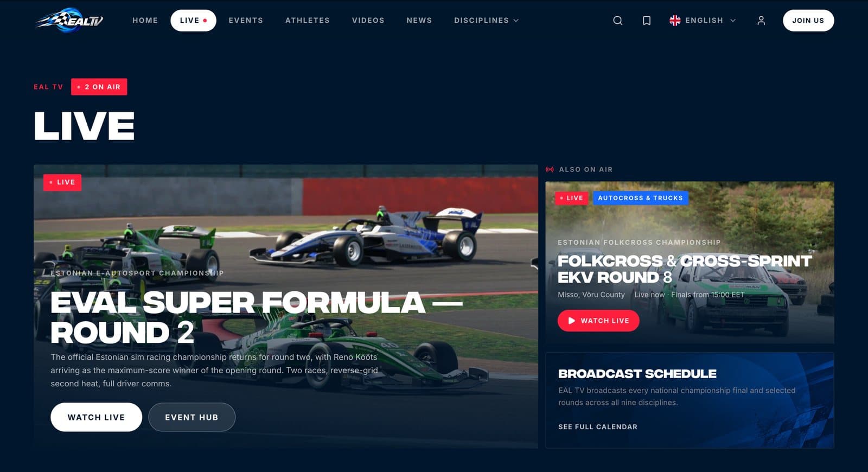
Task: Watch EVAL Super Formula live
Action: [97, 417]
